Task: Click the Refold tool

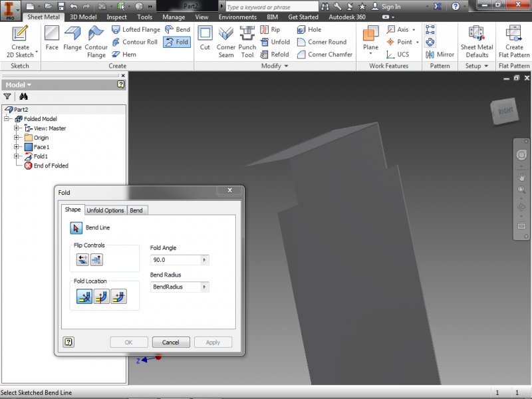Action: click(275, 54)
